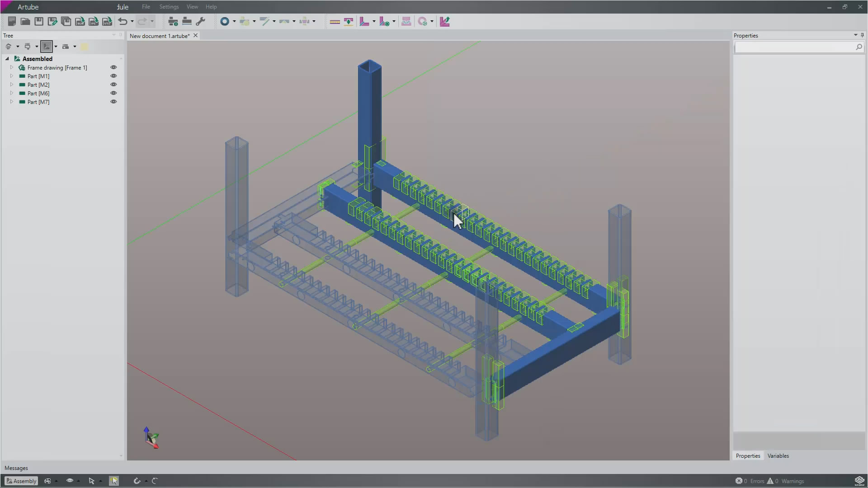868x488 pixels.
Task: Open the Help menu
Action: [x=211, y=7]
